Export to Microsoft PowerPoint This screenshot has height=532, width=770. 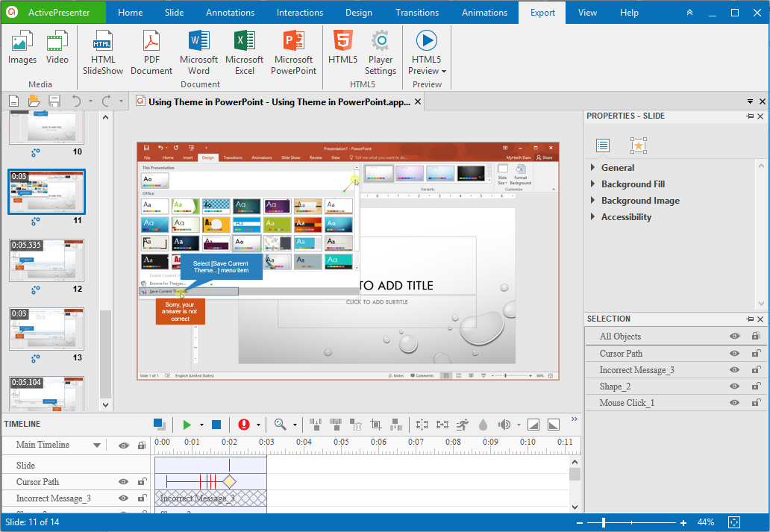click(x=294, y=52)
